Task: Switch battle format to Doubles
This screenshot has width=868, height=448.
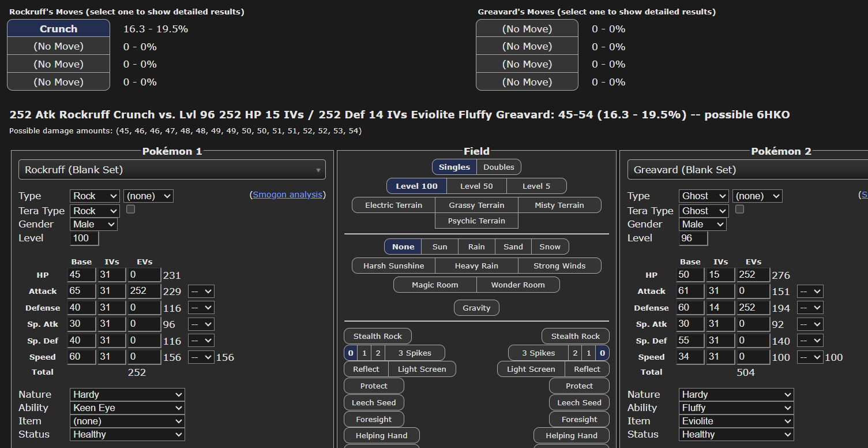Action: click(499, 167)
